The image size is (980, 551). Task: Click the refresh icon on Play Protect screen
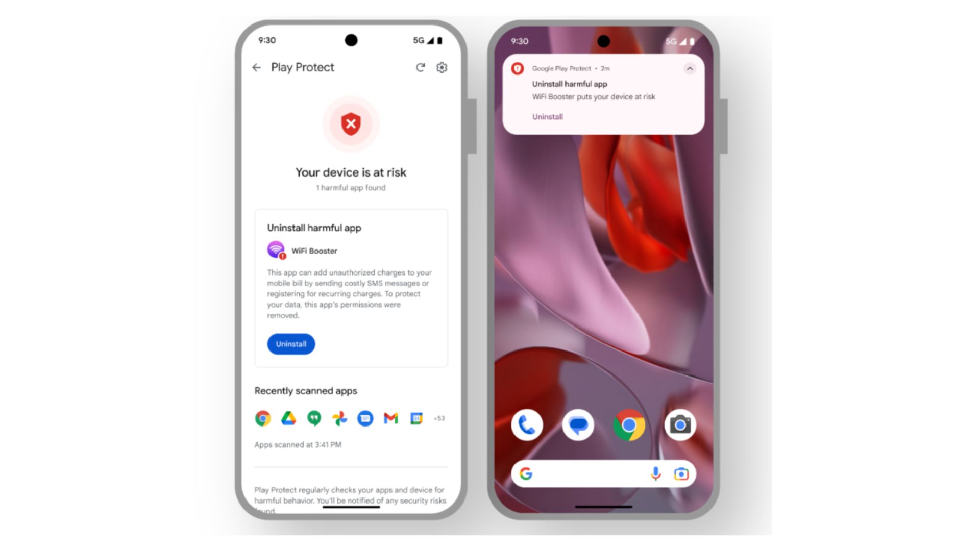tap(420, 67)
